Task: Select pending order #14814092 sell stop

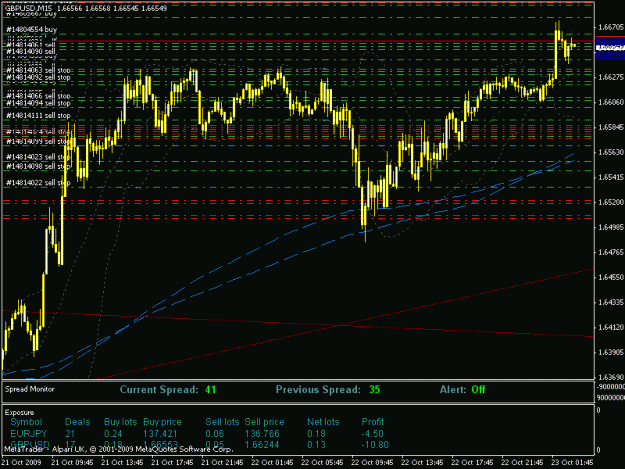Action: pyautogui.click(x=38, y=77)
